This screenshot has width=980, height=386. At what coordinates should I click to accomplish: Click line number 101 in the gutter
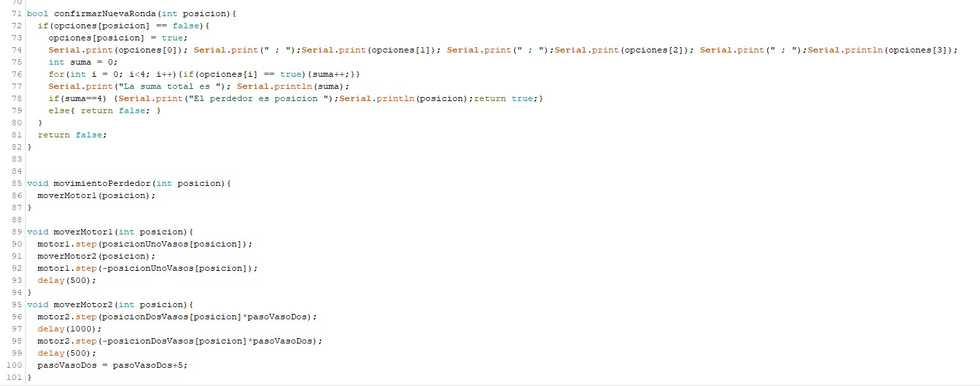(x=13, y=377)
